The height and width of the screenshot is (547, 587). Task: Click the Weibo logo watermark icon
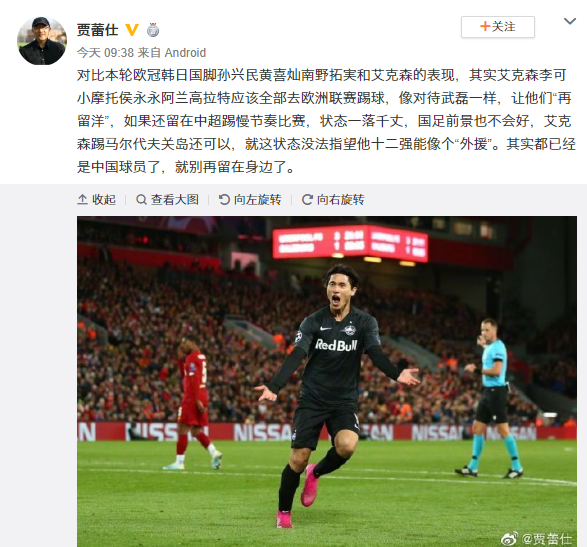pyautogui.click(x=510, y=539)
